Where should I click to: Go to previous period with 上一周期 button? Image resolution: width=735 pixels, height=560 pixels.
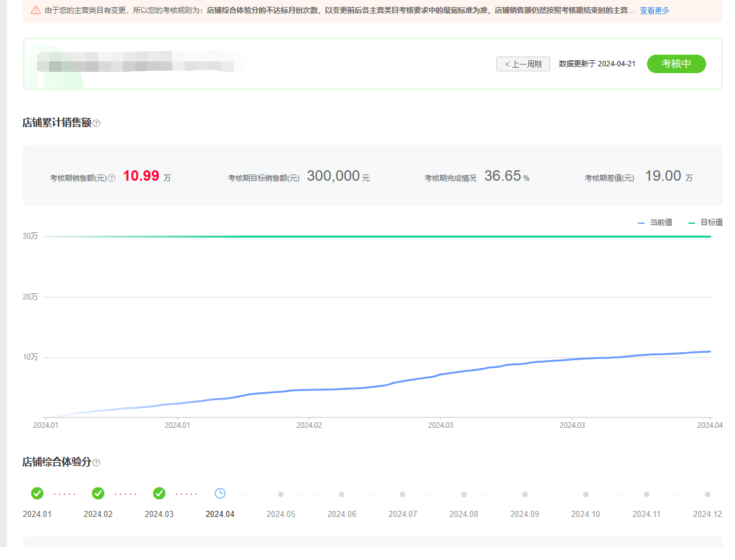(523, 64)
